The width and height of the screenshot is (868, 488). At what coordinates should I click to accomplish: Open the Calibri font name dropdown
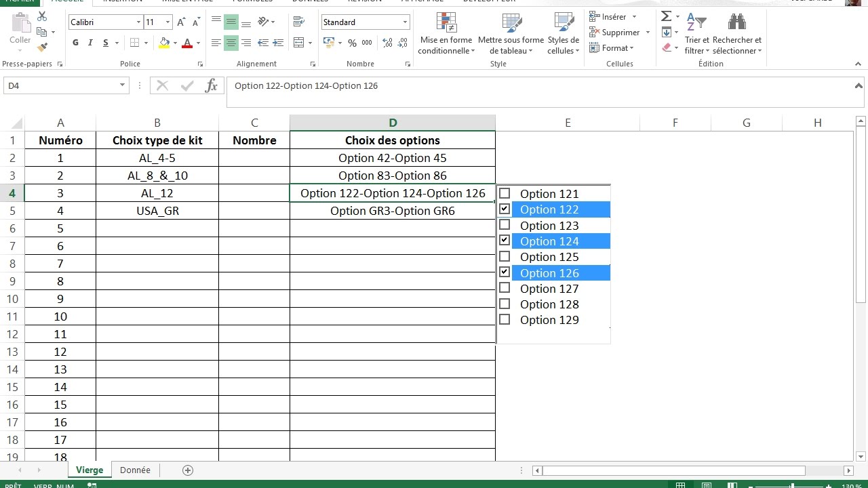[x=138, y=22]
